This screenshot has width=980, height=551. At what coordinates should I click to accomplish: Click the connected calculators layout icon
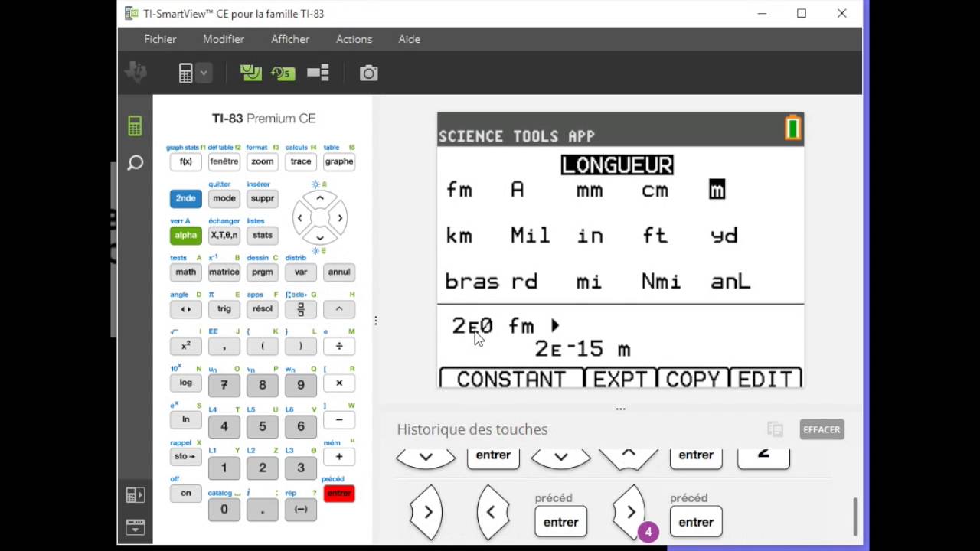[318, 73]
